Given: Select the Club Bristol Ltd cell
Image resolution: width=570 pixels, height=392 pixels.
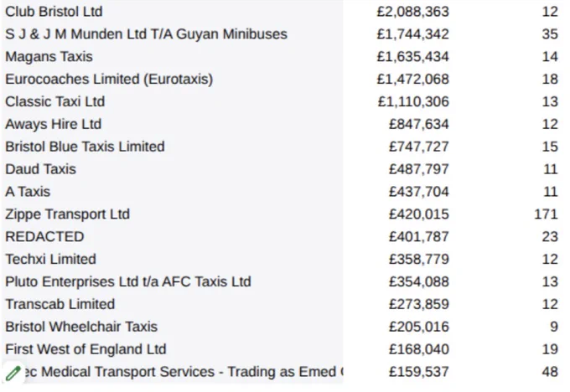Looking at the screenshot, I should click(x=54, y=12).
